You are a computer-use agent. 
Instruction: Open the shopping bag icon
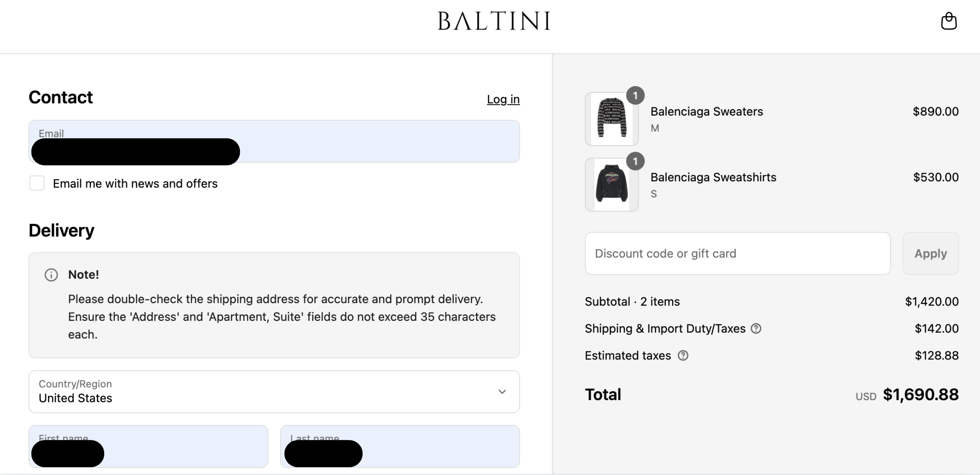(949, 21)
